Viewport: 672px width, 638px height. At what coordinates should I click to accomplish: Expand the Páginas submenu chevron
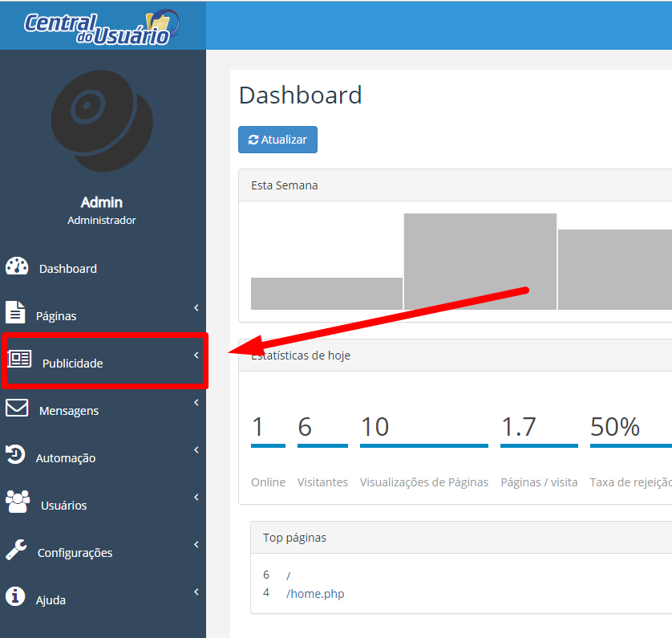tap(196, 308)
